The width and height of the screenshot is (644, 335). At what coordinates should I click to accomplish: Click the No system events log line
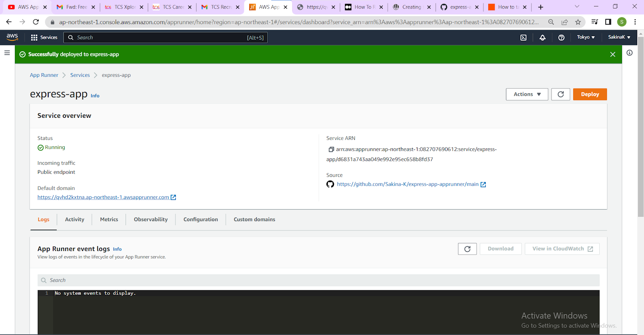pyautogui.click(x=95, y=293)
